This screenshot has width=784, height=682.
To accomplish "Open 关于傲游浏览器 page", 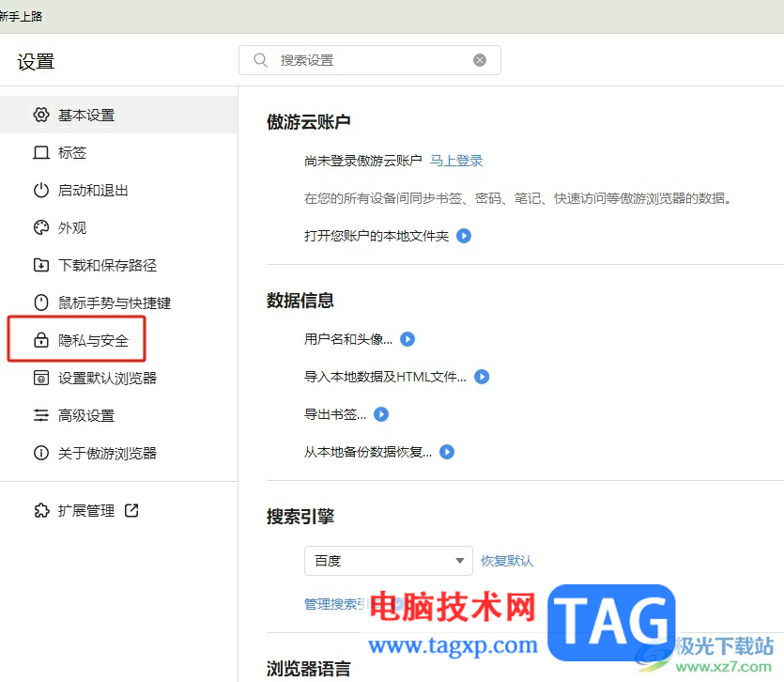I will (x=118, y=453).
